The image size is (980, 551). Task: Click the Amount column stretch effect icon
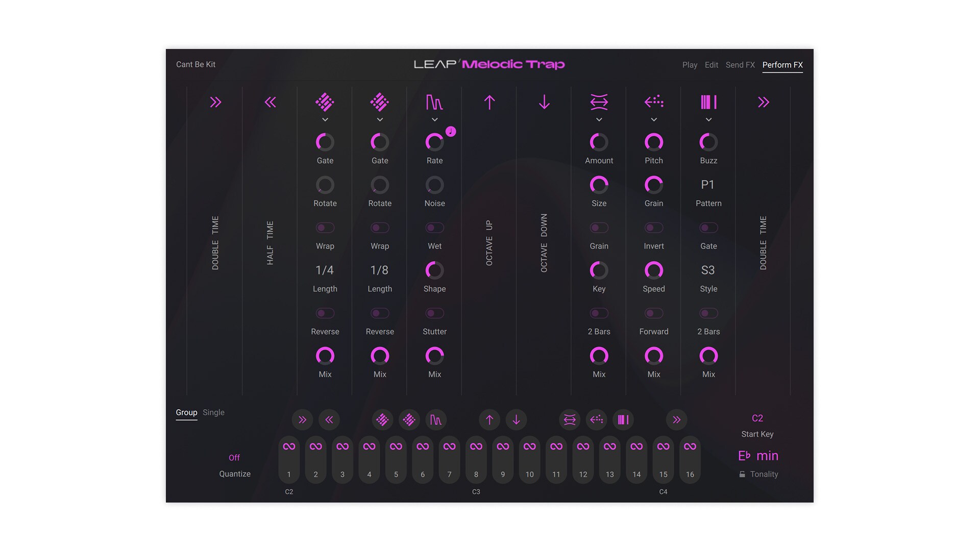pyautogui.click(x=599, y=102)
